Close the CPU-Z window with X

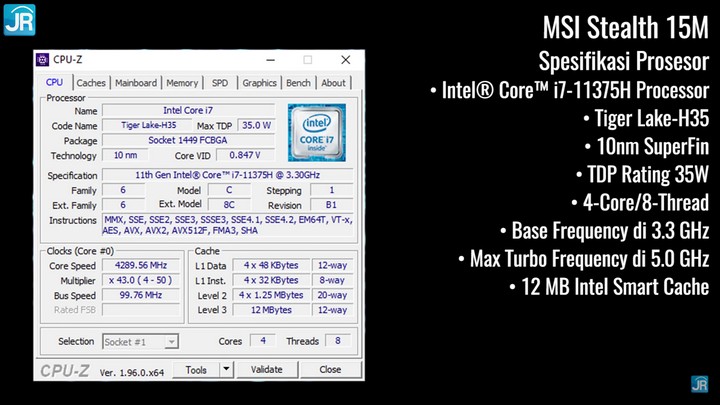pyautogui.click(x=346, y=60)
